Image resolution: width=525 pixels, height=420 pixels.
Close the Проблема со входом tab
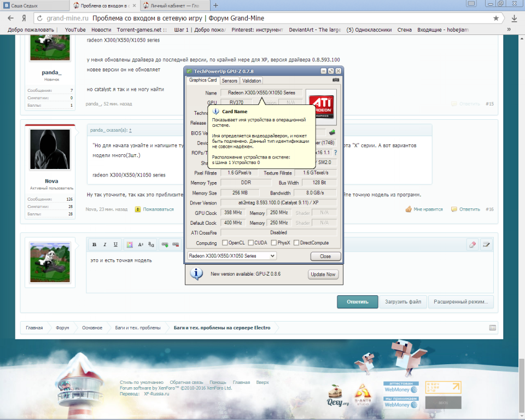point(135,5)
